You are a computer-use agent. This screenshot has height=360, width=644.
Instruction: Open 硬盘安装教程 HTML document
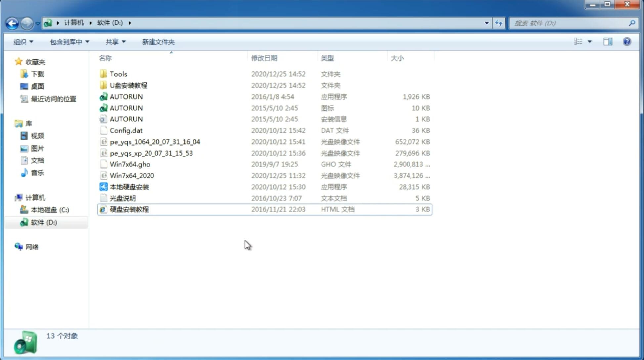[x=129, y=209]
